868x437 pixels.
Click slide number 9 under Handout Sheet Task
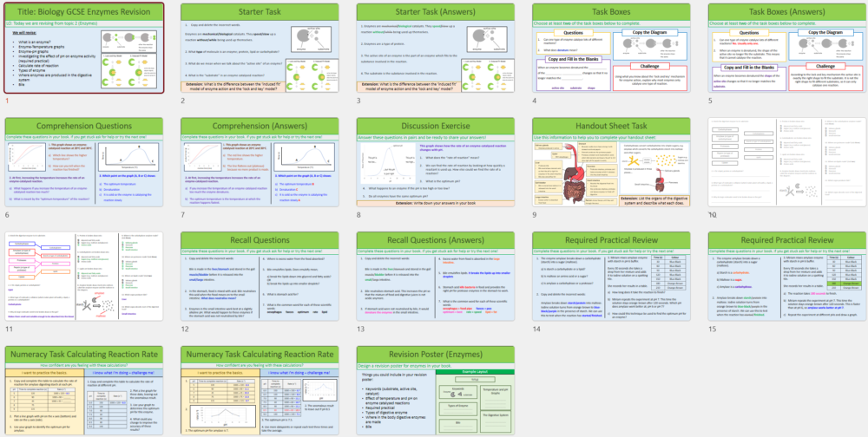point(535,215)
